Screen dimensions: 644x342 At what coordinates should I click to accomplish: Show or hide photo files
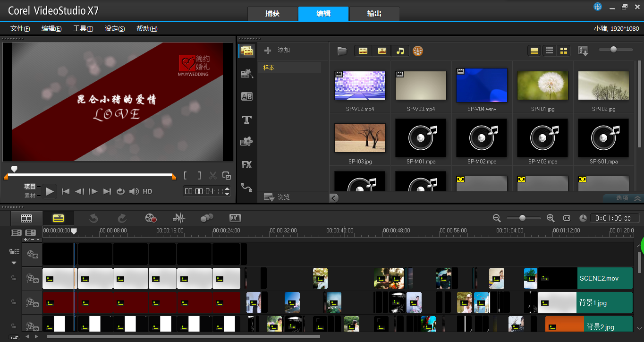click(382, 51)
